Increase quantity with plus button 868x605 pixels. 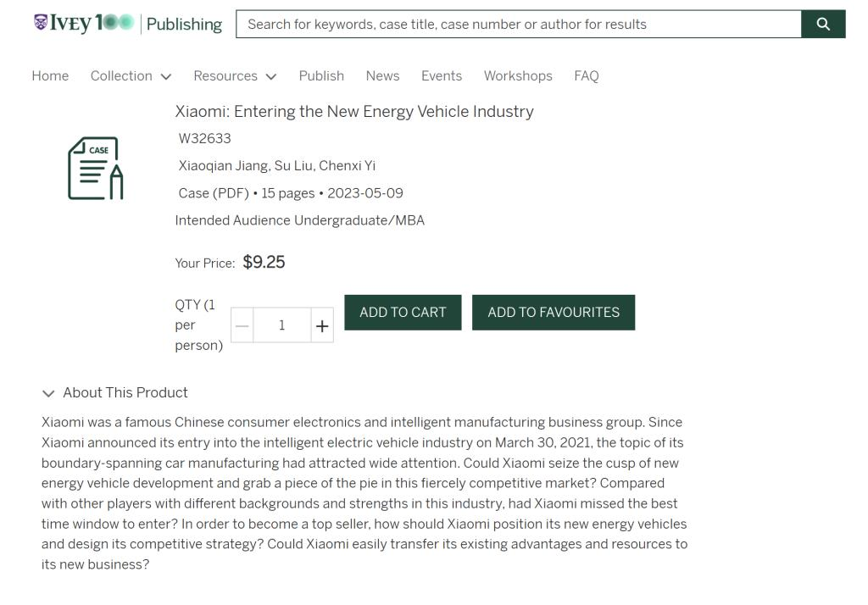[322, 325]
